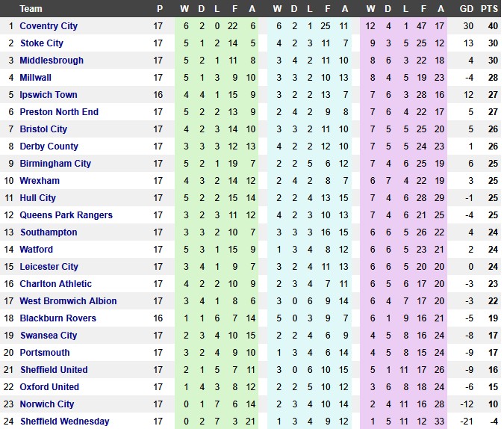The width and height of the screenshot is (504, 429).
Task: Click the Stoke City team name
Action: (x=42, y=43)
